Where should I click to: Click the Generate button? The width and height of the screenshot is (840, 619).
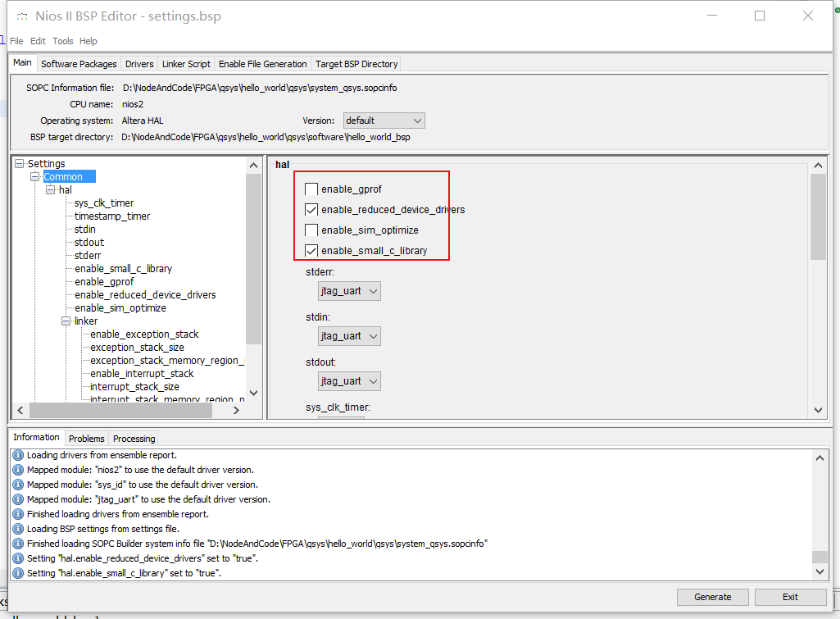(712, 597)
